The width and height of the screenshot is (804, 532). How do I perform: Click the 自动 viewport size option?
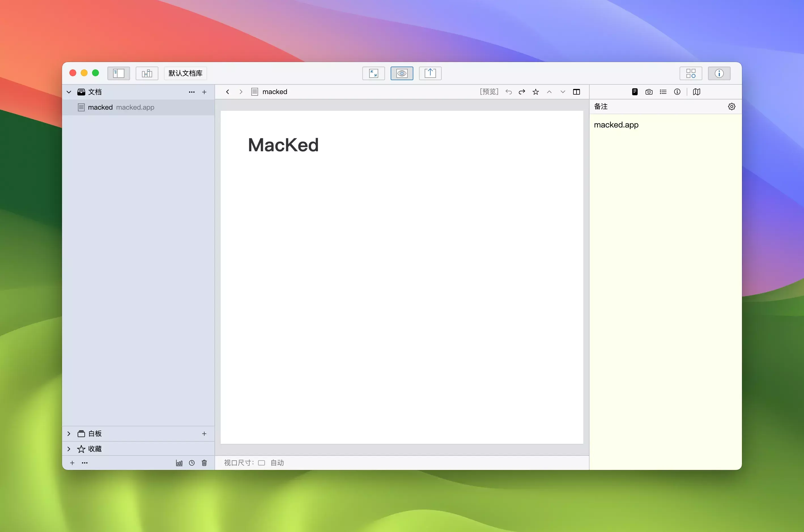(277, 463)
